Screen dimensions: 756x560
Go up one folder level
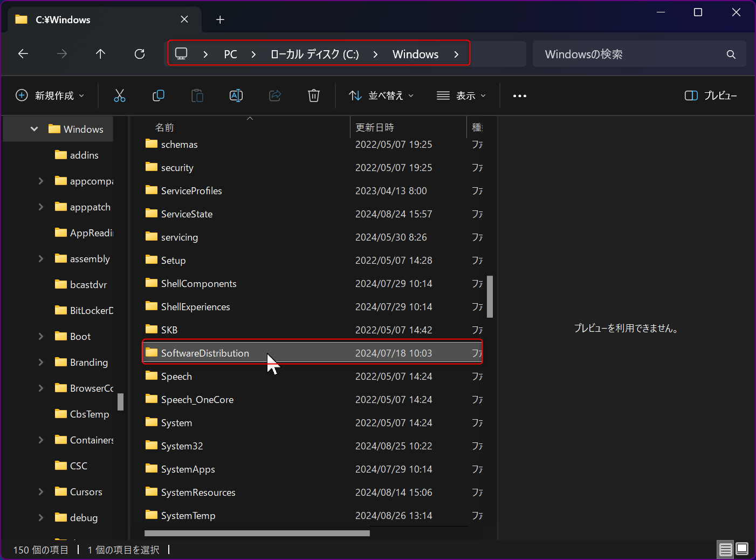100,54
